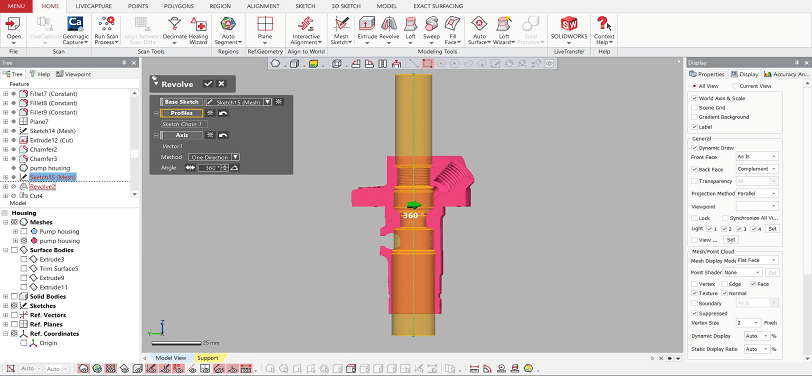
Task: Open the Healing Wizard
Action: [198, 30]
